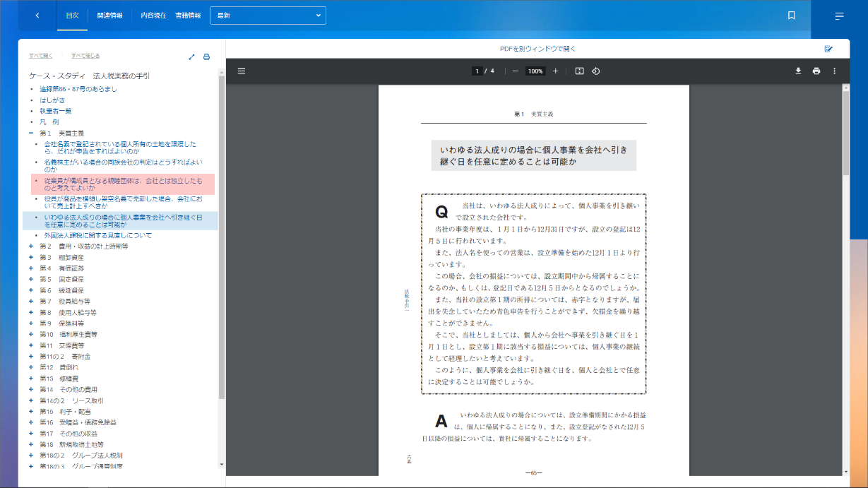The height and width of the screenshot is (488, 868).
Task: Open the 凡 例 entry
Action: click(49, 122)
